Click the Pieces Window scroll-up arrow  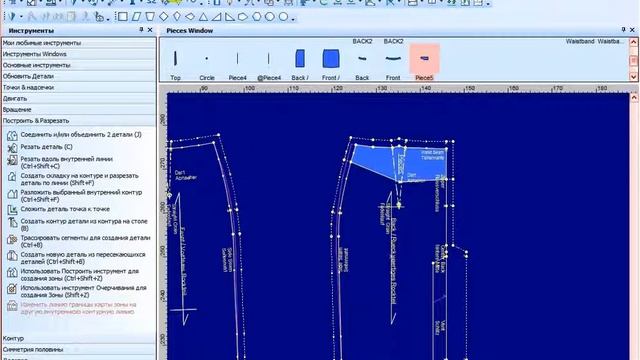633,42
